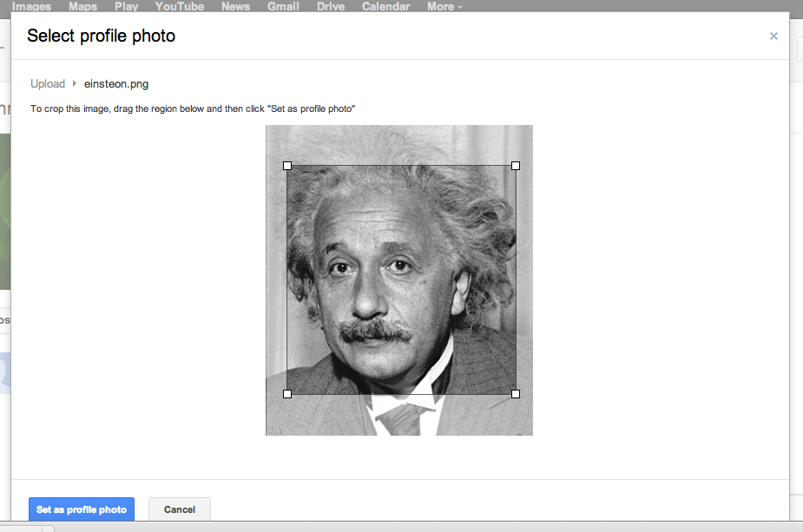Close the Select profile photo dialog
This screenshot has width=803, height=532.
(773, 36)
